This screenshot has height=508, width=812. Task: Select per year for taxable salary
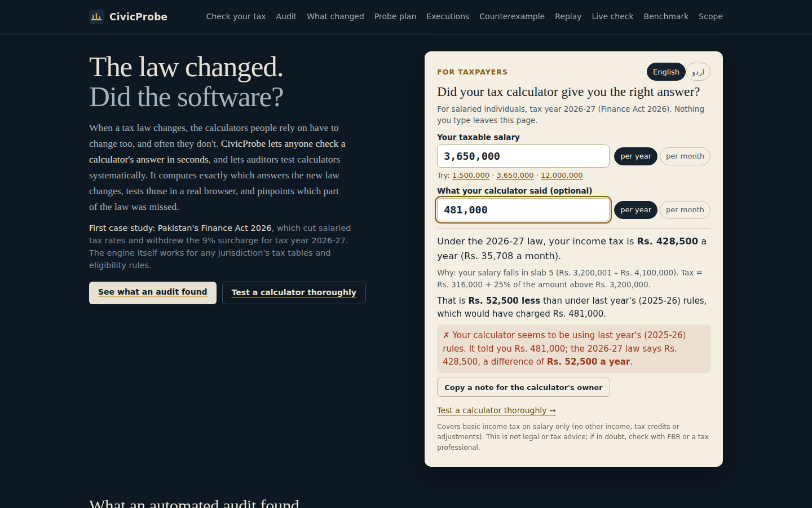[636, 156]
